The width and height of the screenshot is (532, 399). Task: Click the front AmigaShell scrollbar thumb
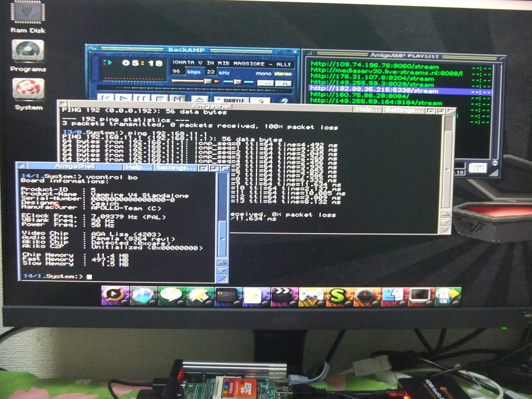point(223,240)
